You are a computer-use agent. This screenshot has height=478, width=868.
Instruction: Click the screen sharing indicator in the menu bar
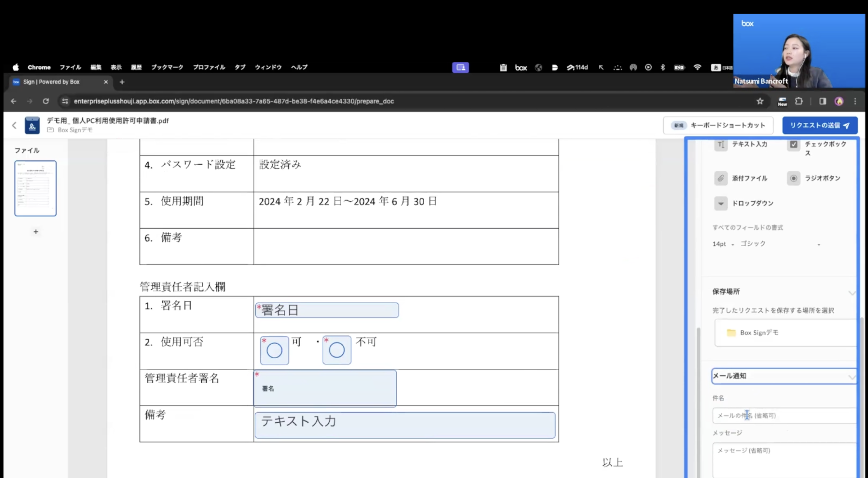pyautogui.click(x=461, y=67)
